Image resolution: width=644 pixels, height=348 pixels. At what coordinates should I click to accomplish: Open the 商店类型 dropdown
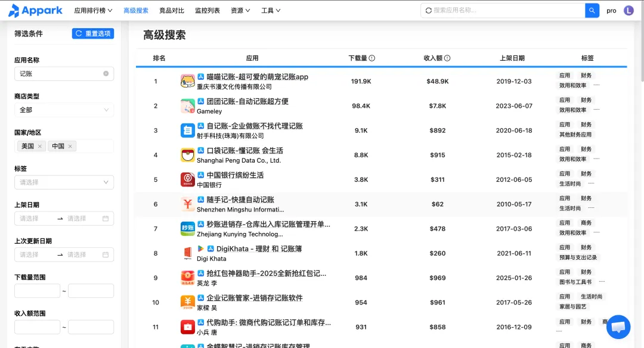pos(64,110)
